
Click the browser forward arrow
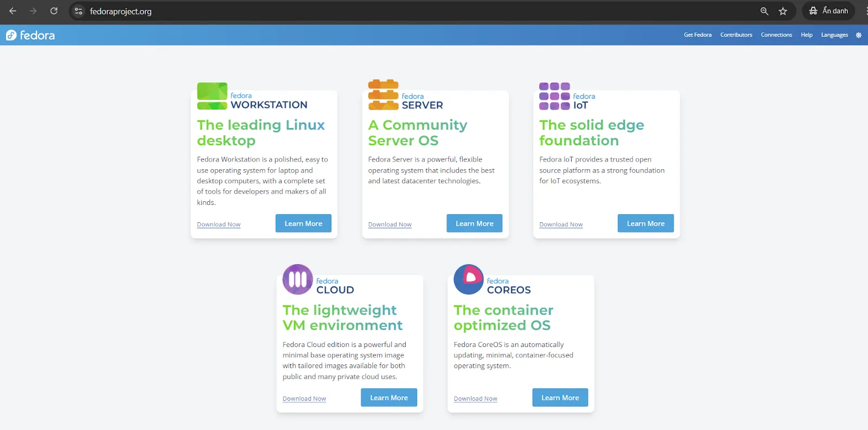click(33, 11)
